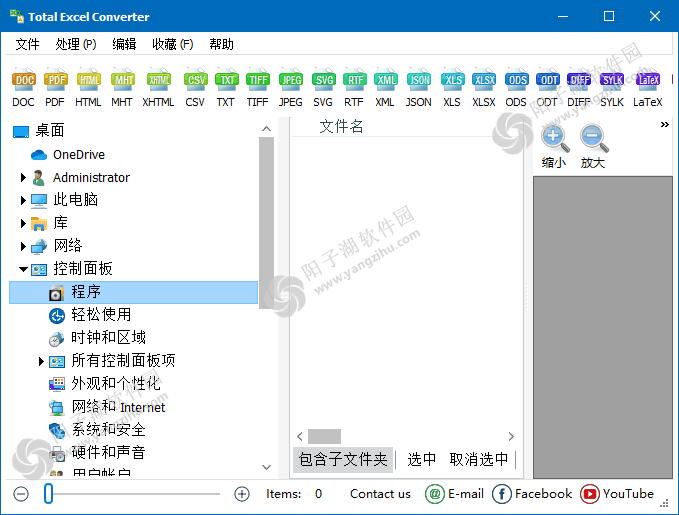Convert to CSV format icon

(195, 80)
